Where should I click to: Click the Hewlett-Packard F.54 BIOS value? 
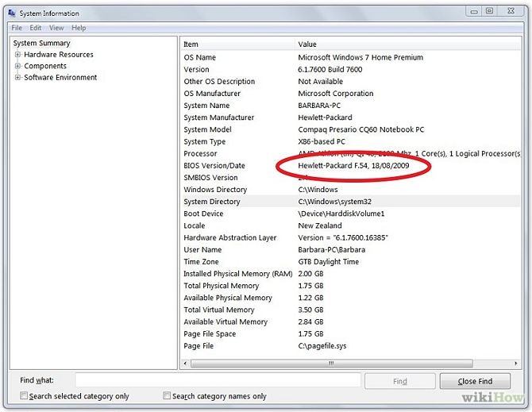tap(353, 165)
